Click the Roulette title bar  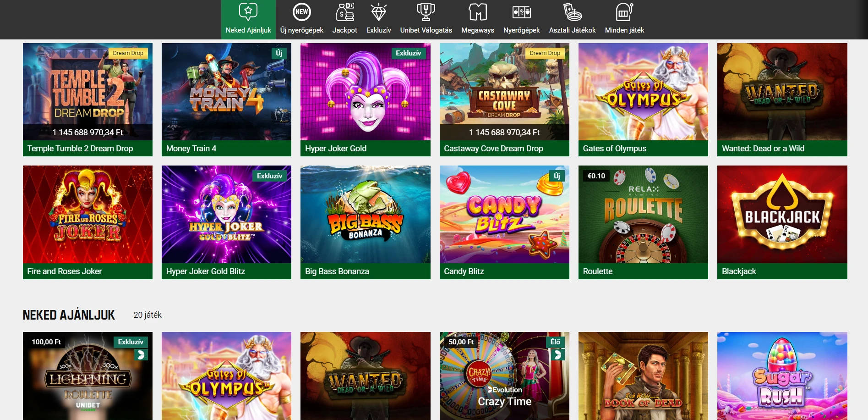tap(643, 271)
